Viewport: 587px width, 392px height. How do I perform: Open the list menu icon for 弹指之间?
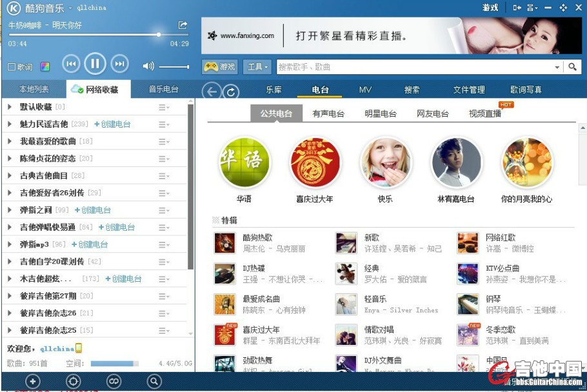164,211
